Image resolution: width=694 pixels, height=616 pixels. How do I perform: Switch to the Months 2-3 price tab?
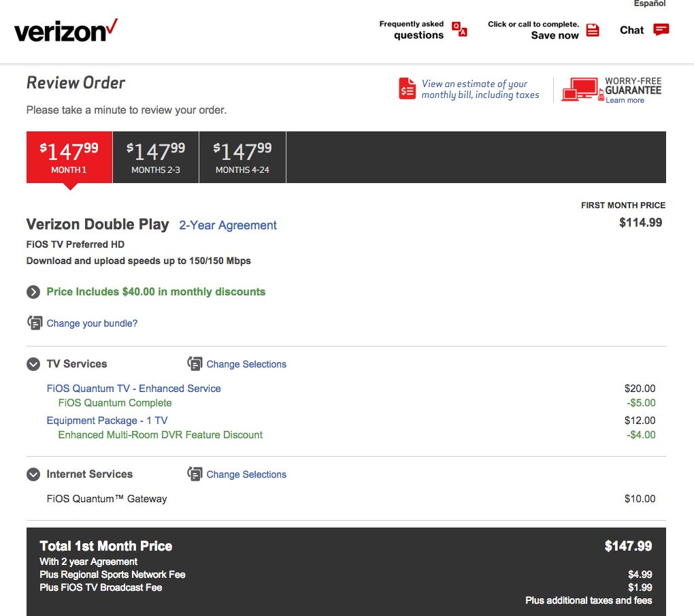[x=156, y=157]
